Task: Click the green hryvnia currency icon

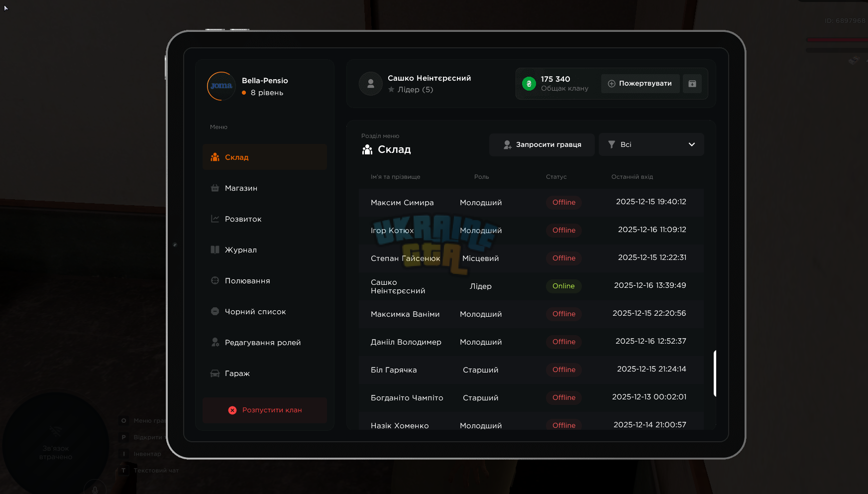Action: click(x=529, y=84)
